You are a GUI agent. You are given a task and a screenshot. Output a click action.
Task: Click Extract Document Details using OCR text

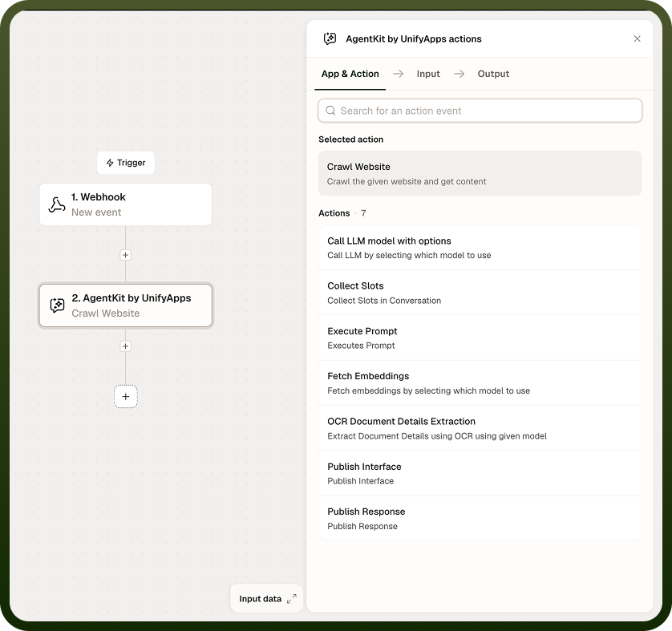[437, 435]
